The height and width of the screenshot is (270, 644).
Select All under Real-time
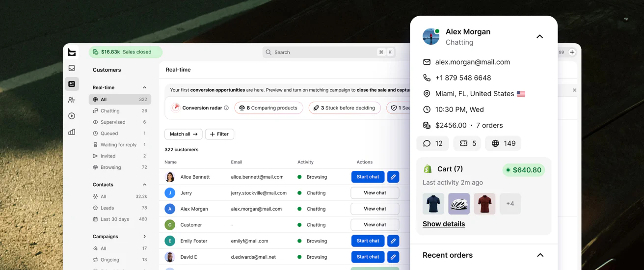coord(120,99)
